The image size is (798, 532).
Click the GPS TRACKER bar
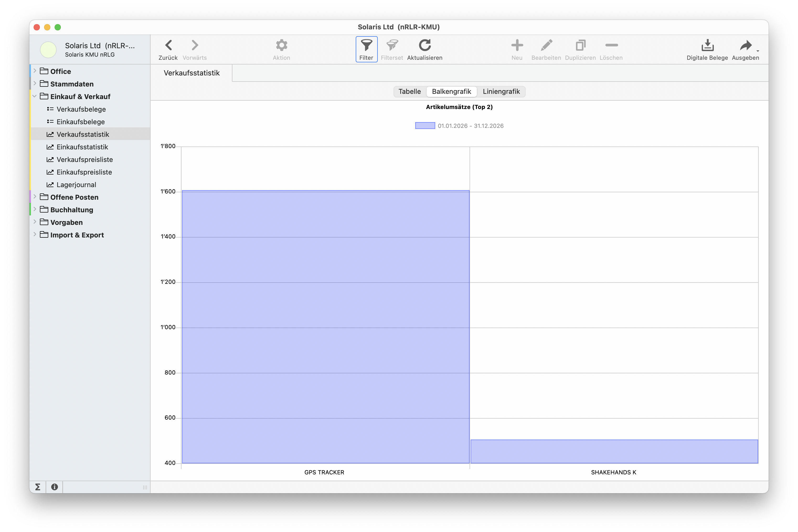coord(325,326)
